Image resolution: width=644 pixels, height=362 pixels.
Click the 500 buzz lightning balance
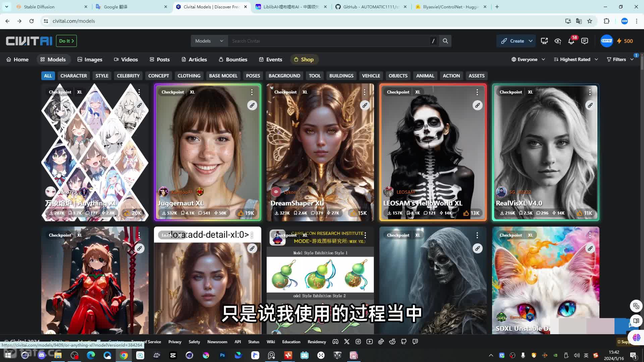625,41
